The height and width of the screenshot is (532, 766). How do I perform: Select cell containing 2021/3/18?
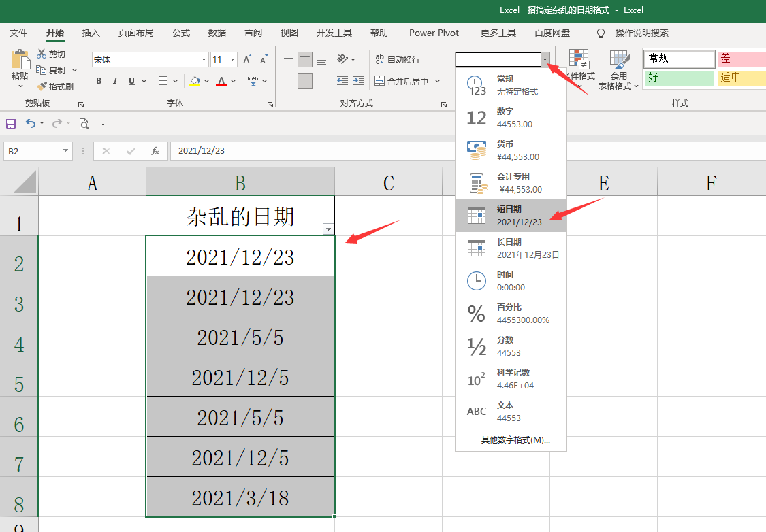tap(240, 497)
